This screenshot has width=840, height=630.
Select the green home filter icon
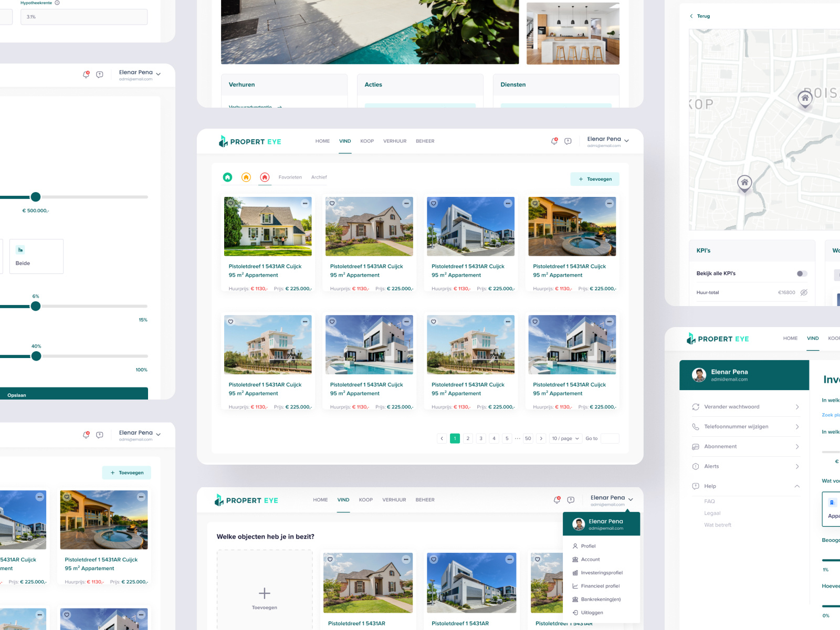[227, 177]
